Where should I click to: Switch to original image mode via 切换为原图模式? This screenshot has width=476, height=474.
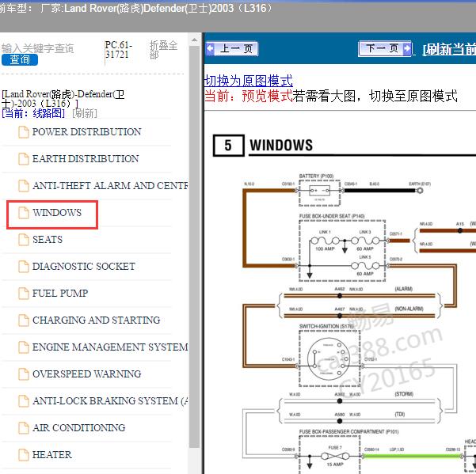(x=249, y=81)
